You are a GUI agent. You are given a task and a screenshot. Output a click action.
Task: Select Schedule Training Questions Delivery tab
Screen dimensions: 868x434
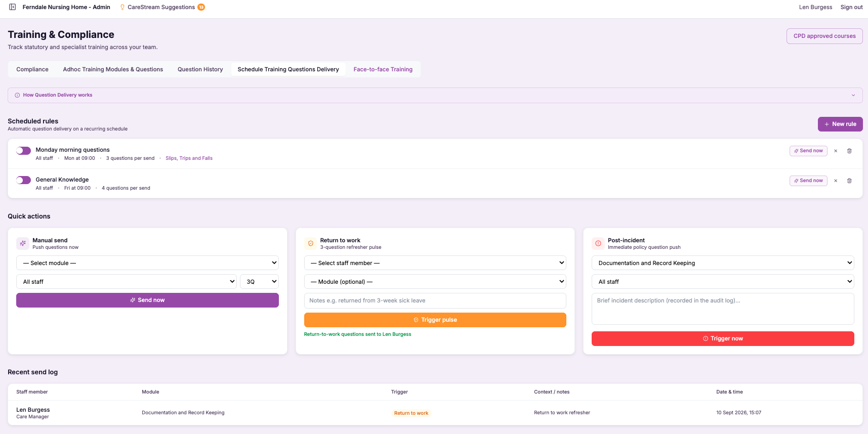288,69
